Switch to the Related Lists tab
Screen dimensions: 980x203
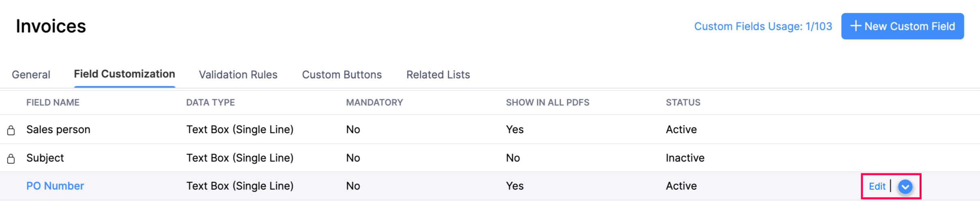pyautogui.click(x=438, y=75)
